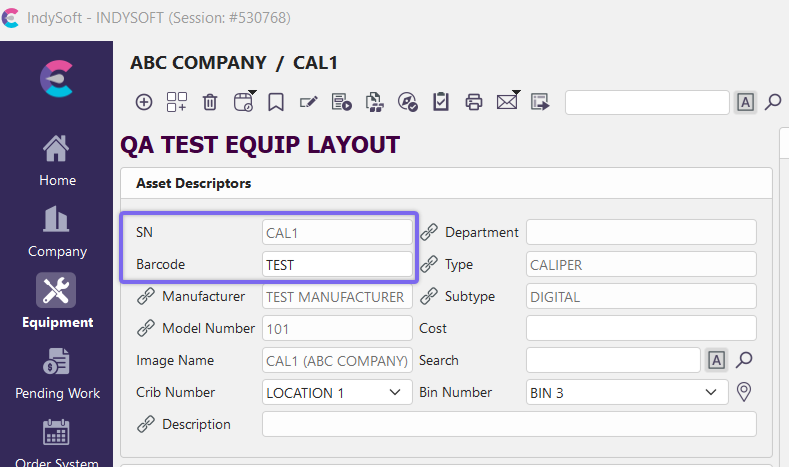Image resolution: width=789 pixels, height=467 pixels.
Task: Click the edit pencil icon in toolbar
Action: coord(308,102)
